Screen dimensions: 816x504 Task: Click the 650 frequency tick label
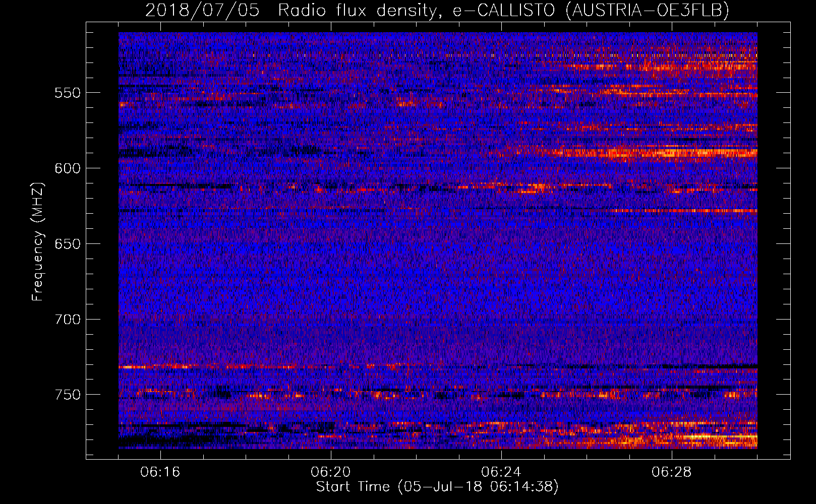tap(68, 244)
